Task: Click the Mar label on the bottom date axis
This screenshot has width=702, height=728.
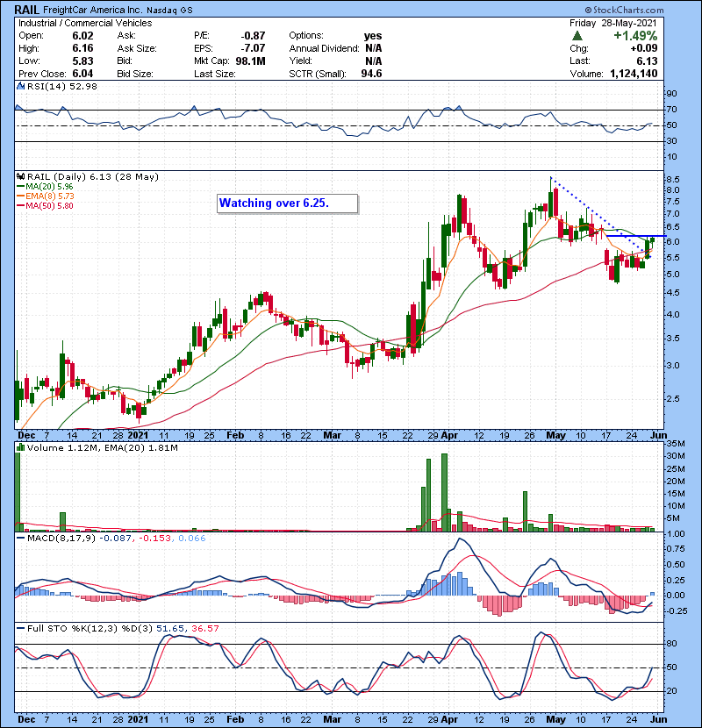Action: point(333,719)
